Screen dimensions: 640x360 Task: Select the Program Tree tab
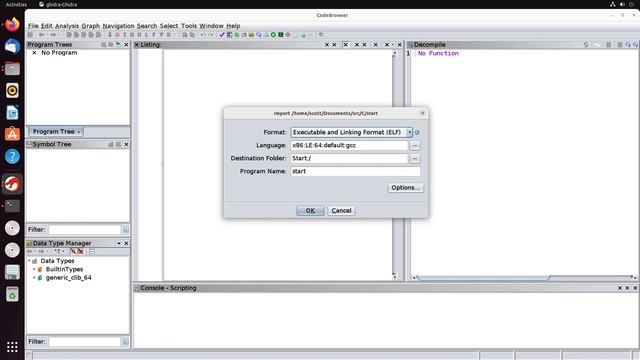pos(55,131)
